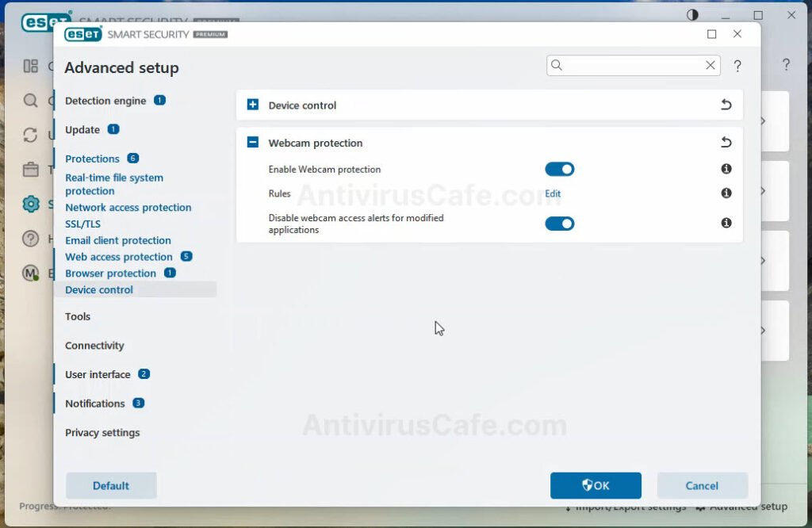Click the ESET logo in dialog title
812x528 pixels.
click(82, 34)
